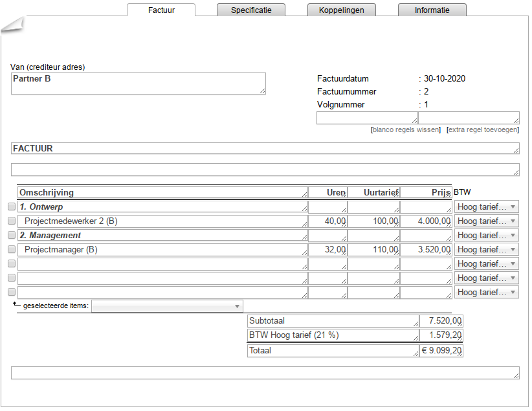The image size is (532, 411).
Task: Click the empty footer text field at bottom
Action: point(265,373)
